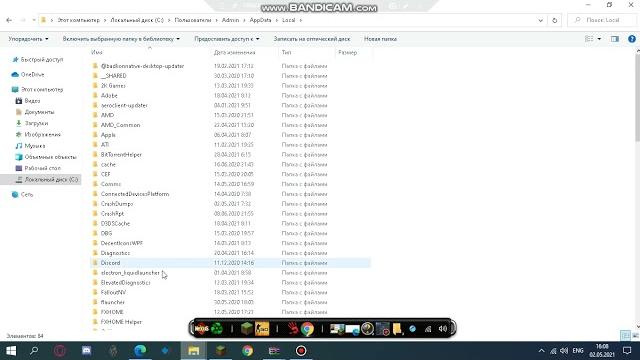Open the Предоставить доступ к dropdown

(x=227, y=39)
